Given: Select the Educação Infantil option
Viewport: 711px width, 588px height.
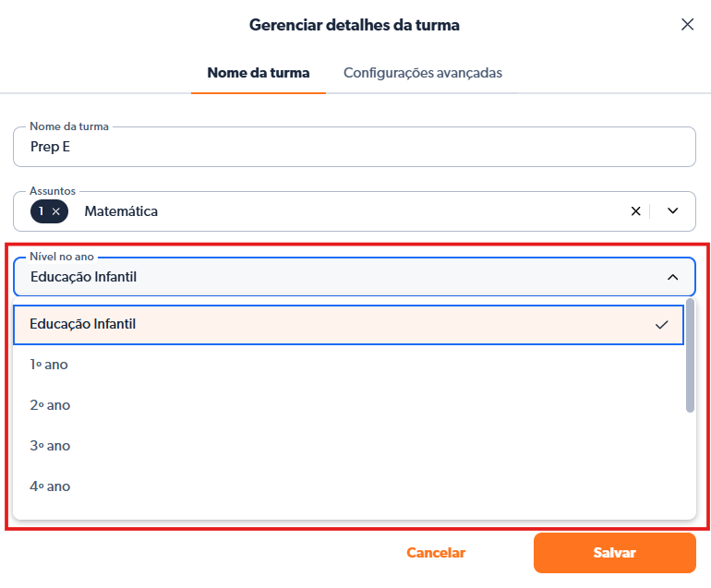Looking at the screenshot, I should (83, 324).
